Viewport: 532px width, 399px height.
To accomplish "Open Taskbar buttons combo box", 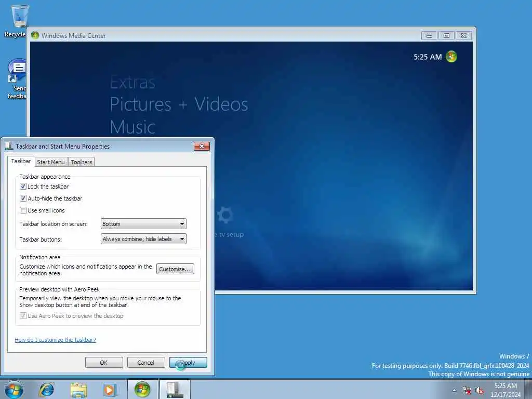I will point(143,239).
